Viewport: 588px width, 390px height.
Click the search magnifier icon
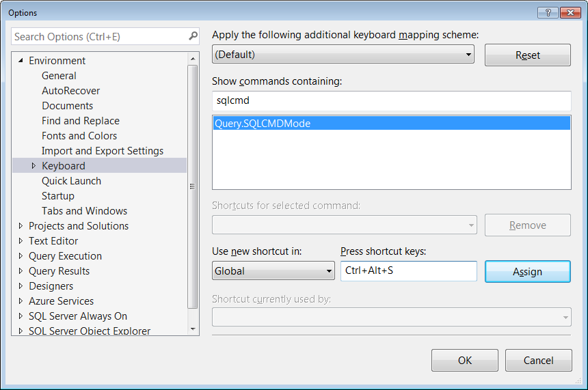193,36
